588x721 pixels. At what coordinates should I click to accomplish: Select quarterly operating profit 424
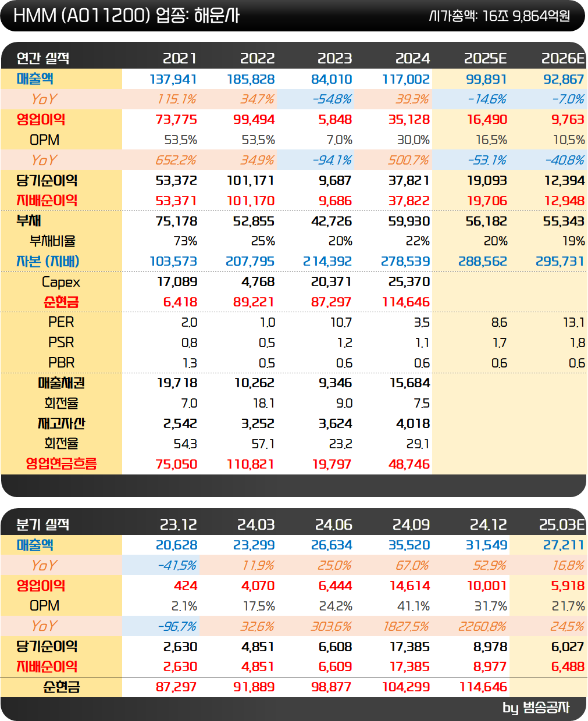coord(186,586)
